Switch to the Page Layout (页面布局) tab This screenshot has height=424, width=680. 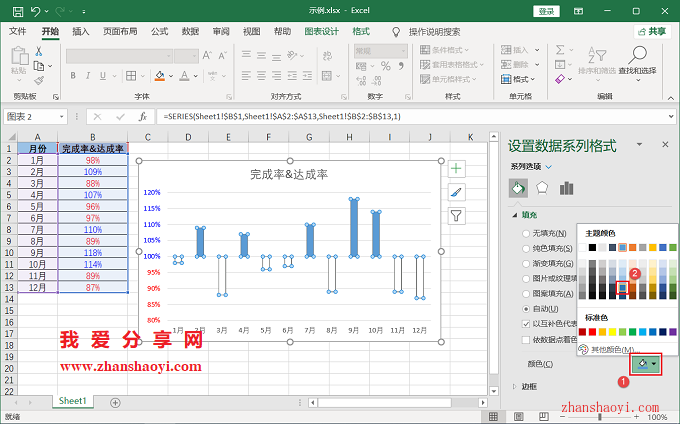(x=120, y=32)
